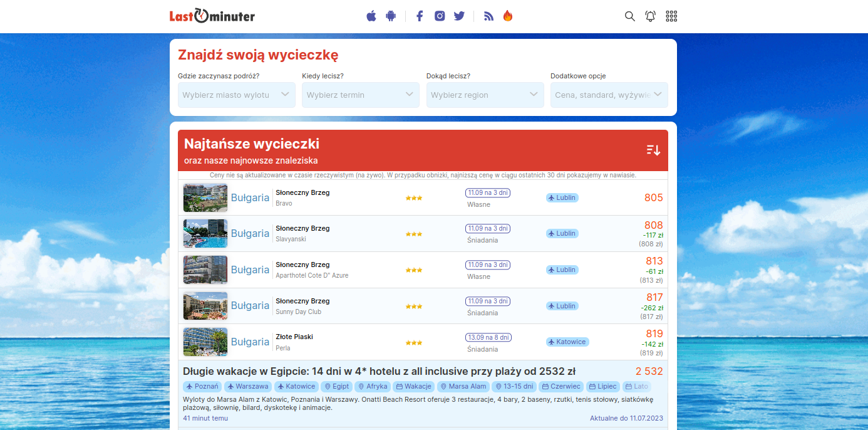Visit the Instagram profile icon
This screenshot has width=868, height=430.
point(440,16)
